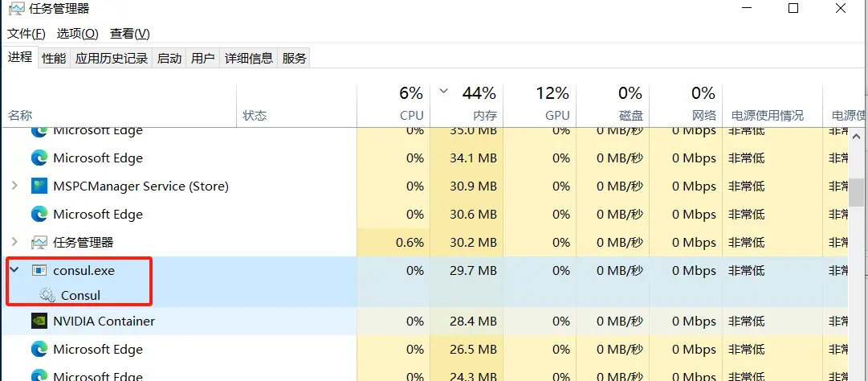Click the Task Manager title bar icon
The width and height of the screenshot is (868, 381).
click(x=16, y=9)
